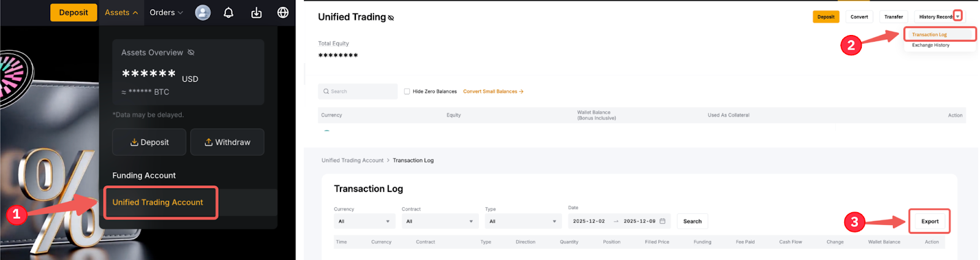Select Exchange History from the dropdown
Viewport: 980px width, 260px height.
930,45
